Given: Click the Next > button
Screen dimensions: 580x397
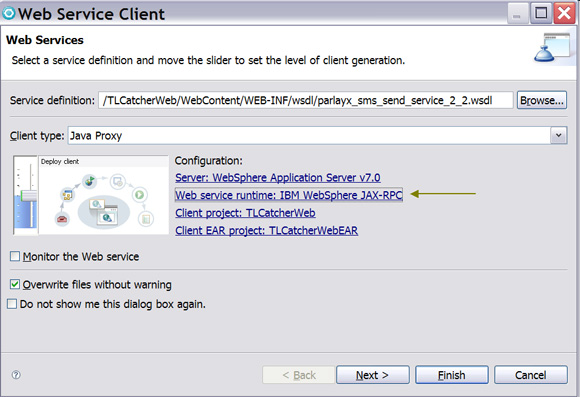Looking at the screenshot, I should [x=372, y=375].
